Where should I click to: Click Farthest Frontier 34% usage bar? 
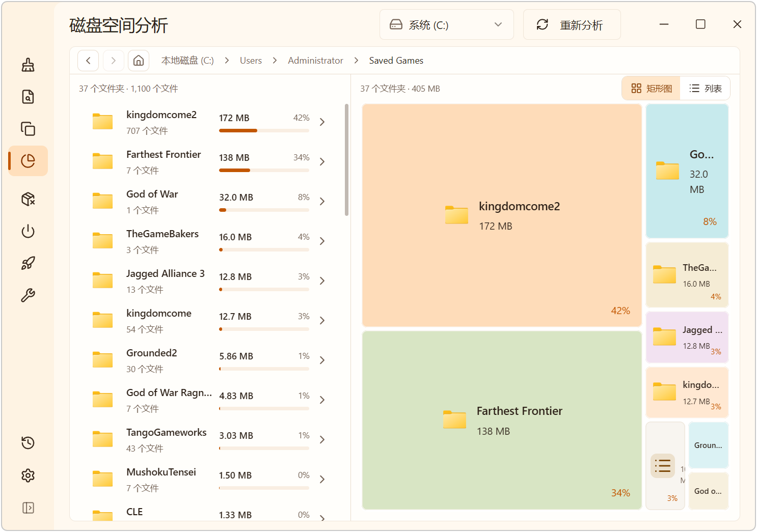pyautogui.click(x=264, y=171)
